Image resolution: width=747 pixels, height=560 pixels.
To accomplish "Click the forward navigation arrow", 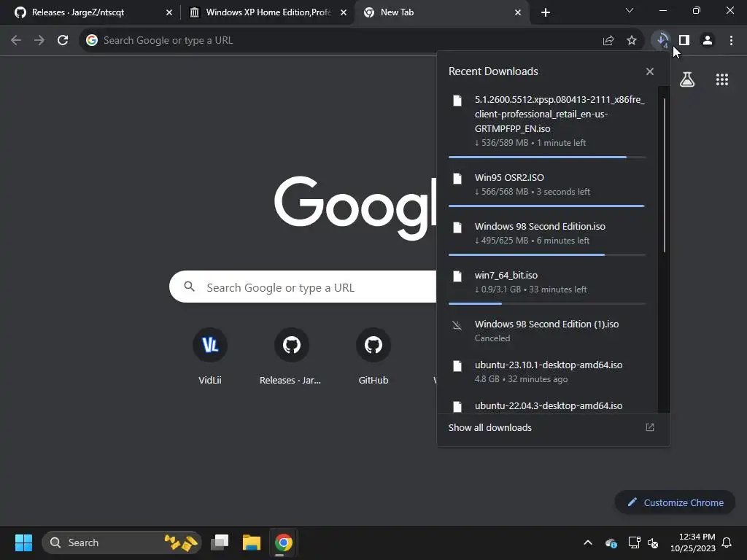I will (x=39, y=41).
